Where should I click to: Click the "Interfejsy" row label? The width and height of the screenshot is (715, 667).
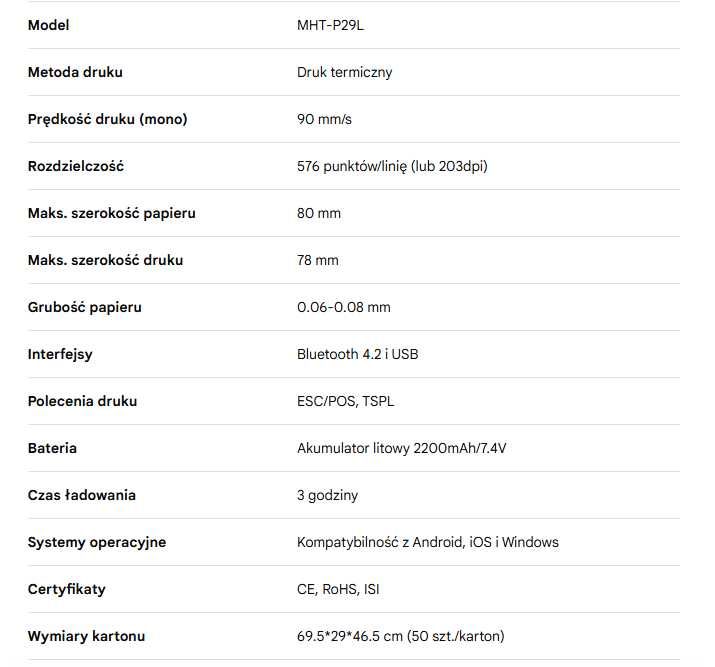click(60, 354)
